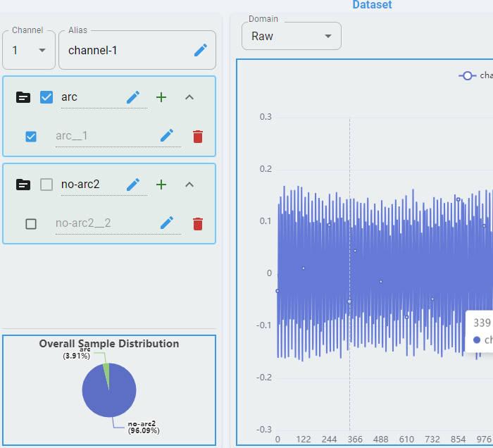Click the no-arc2 class name field
Screen dimensions: 493x448
[x=104, y=185]
